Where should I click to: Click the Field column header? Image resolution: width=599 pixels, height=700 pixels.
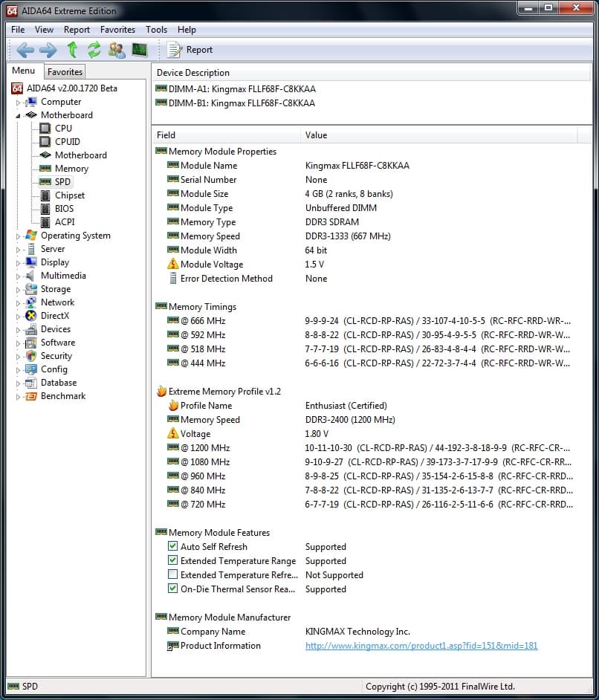click(x=227, y=135)
